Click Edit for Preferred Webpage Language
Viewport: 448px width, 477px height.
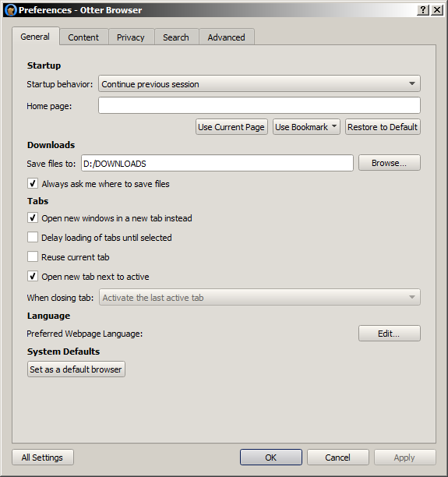390,334
